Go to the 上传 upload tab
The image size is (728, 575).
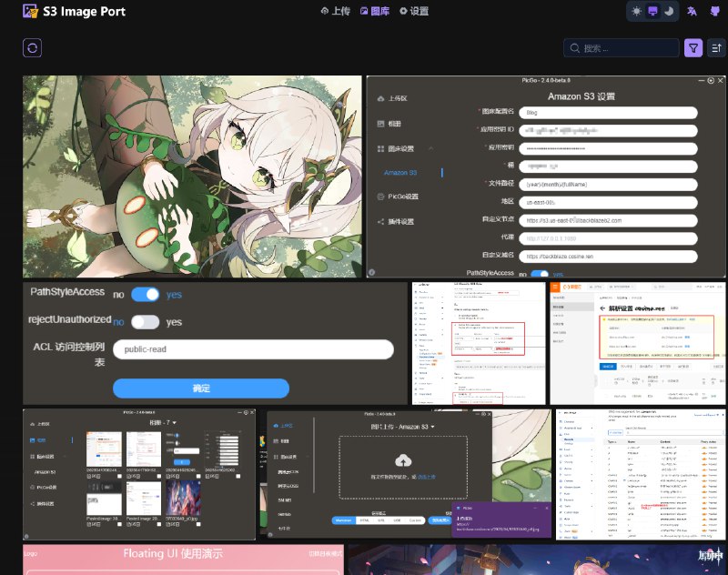336,12
